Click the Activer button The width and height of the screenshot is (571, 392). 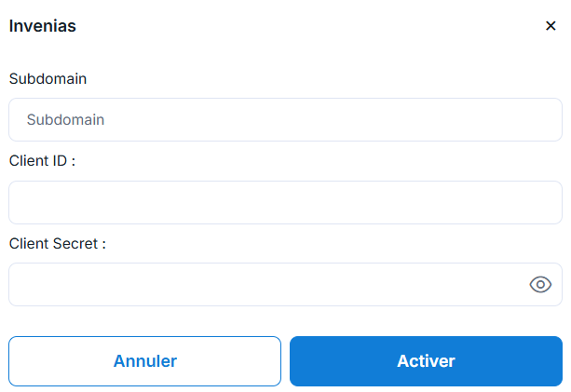(x=426, y=361)
